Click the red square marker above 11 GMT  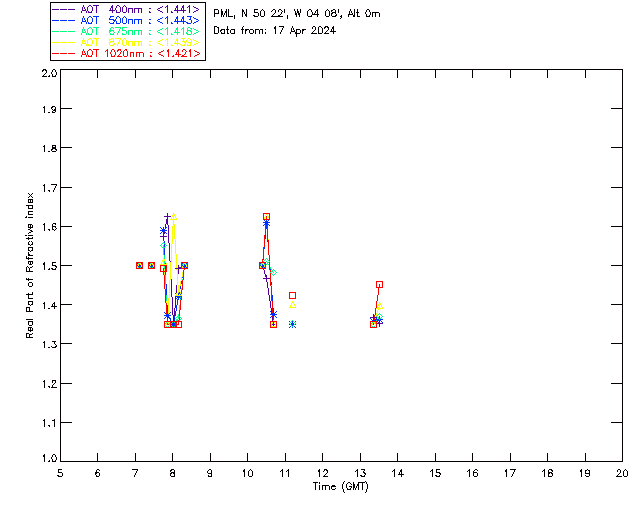(292, 295)
